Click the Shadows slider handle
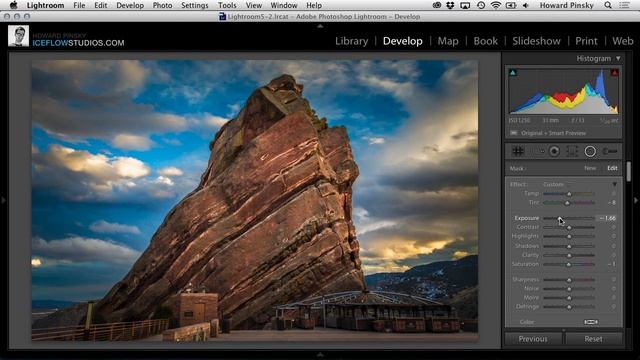Viewport: 640px width, 360px height. coord(569,247)
